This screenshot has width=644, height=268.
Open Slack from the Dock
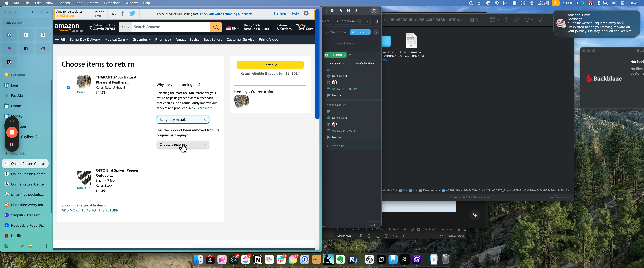point(281,259)
